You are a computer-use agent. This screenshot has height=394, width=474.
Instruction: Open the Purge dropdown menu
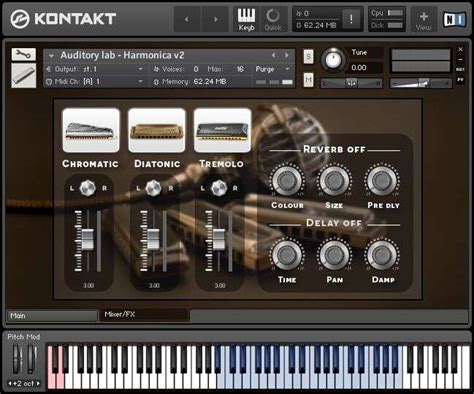click(273, 69)
